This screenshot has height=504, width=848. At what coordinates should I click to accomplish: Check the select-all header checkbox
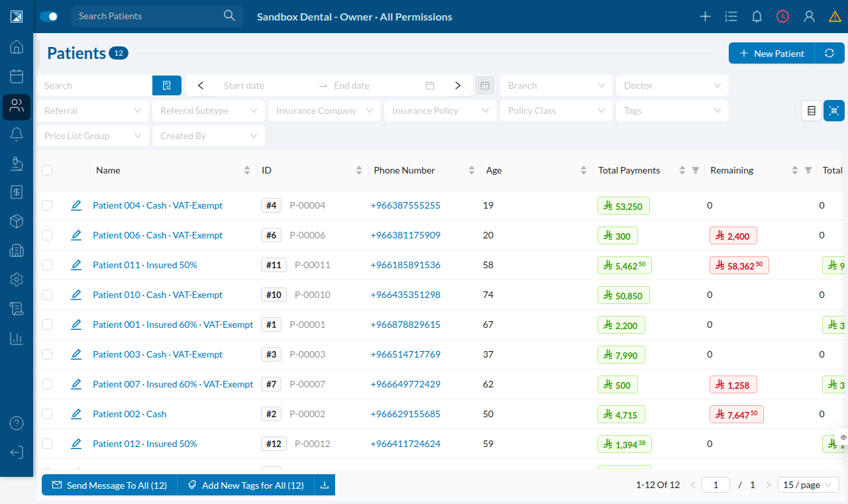(x=47, y=170)
